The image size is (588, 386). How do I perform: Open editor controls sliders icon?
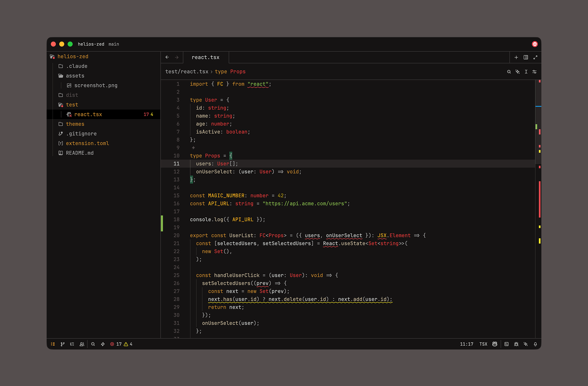tap(535, 72)
